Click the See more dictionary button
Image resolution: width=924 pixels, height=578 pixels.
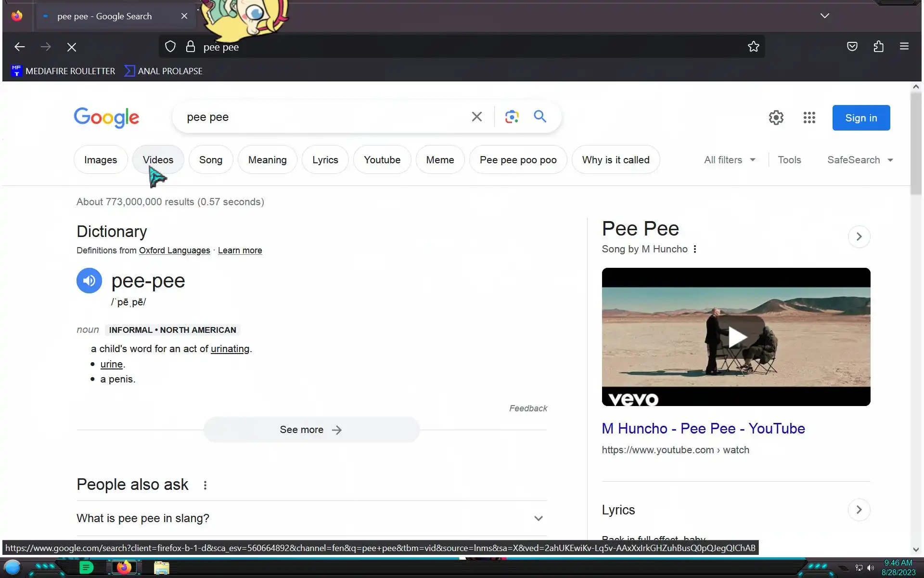[311, 430]
